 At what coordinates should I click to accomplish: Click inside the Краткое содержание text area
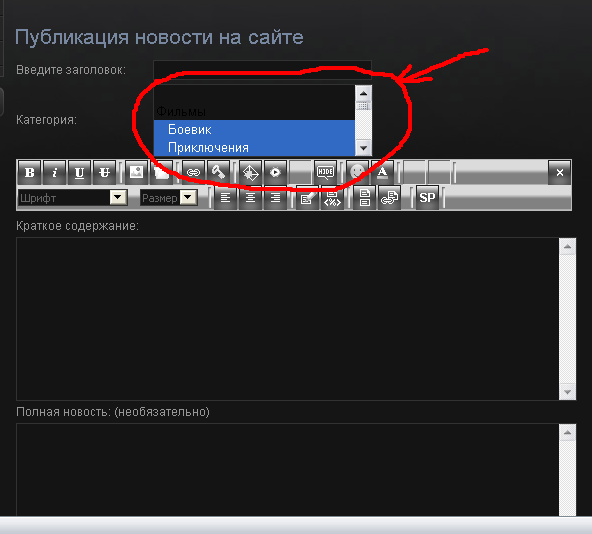tap(287, 319)
